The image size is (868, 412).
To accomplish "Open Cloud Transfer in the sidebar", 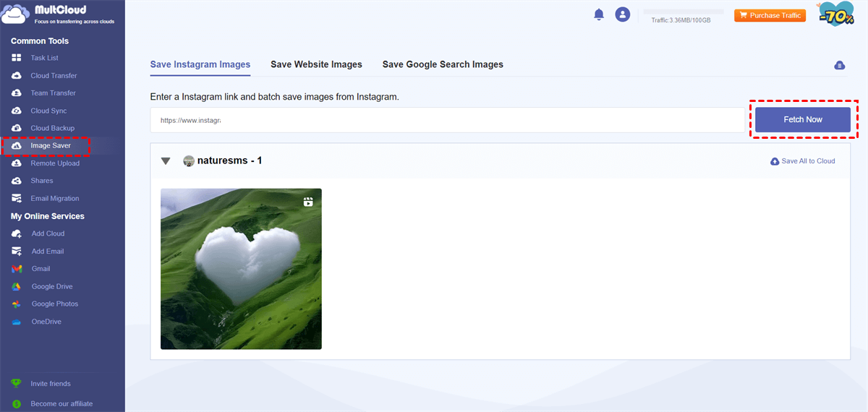I will coord(53,76).
